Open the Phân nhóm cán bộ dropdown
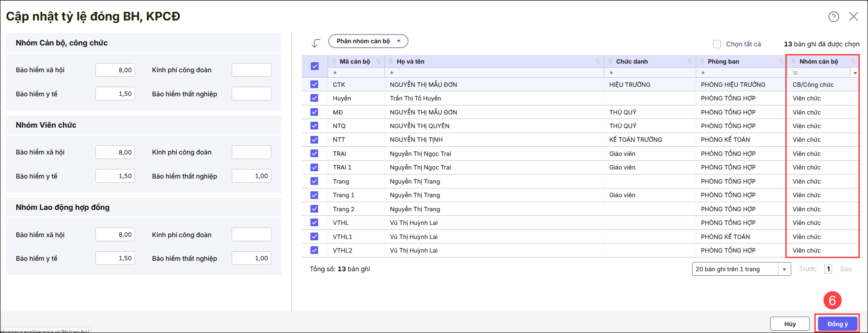Viewport: 868px width, 333px height. (x=368, y=41)
